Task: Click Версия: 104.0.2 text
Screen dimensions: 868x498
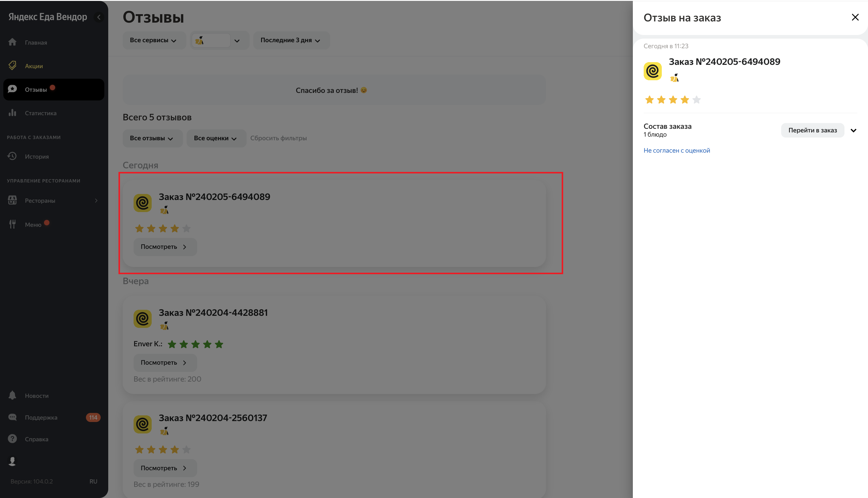Action: click(x=31, y=481)
